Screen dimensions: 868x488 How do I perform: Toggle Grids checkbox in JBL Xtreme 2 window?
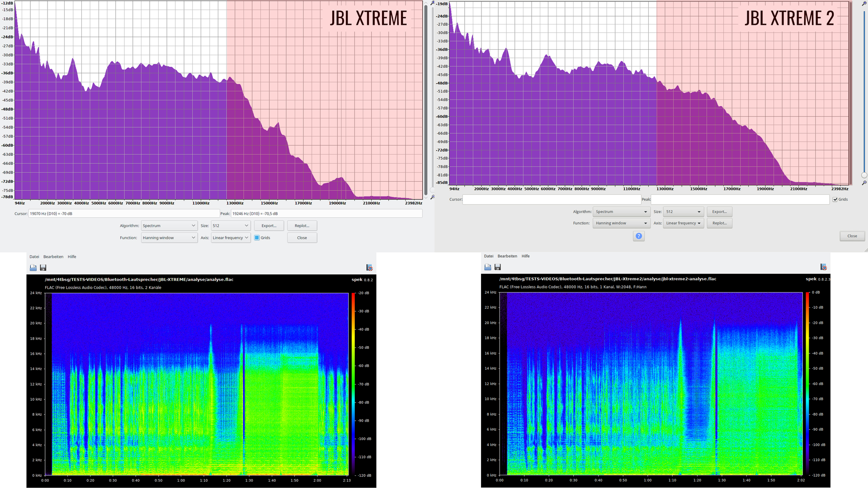click(x=835, y=199)
